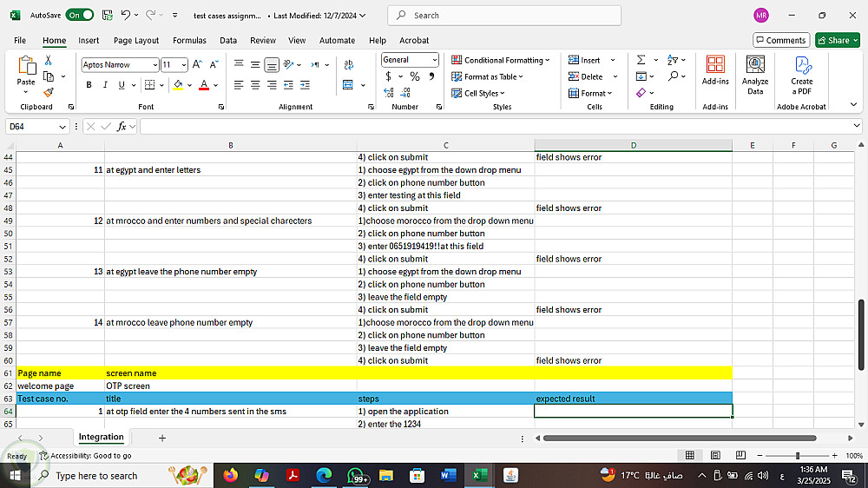Open Add-ins from the ribbon
This screenshot has width=868, height=488.
coord(715,71)
